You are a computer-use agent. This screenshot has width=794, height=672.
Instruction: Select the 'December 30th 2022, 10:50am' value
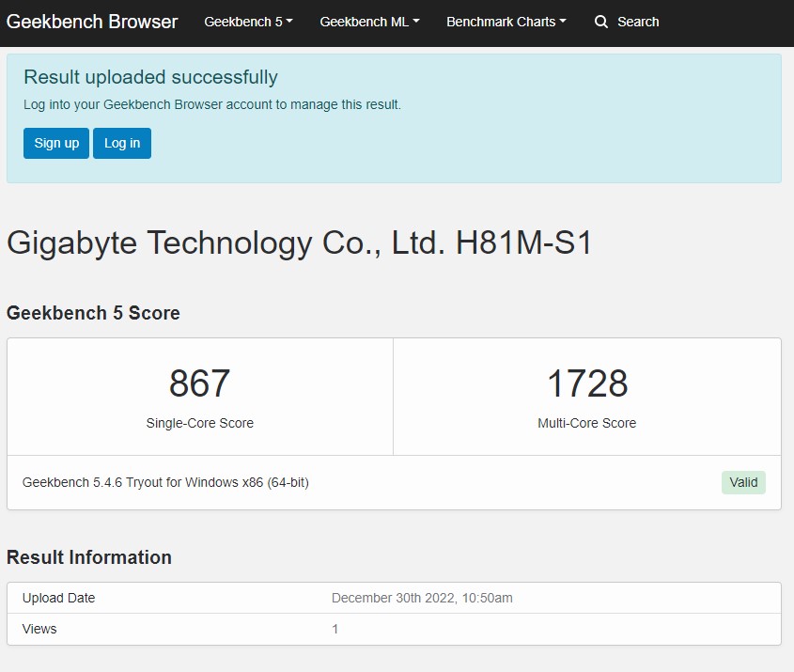(422, 598)
